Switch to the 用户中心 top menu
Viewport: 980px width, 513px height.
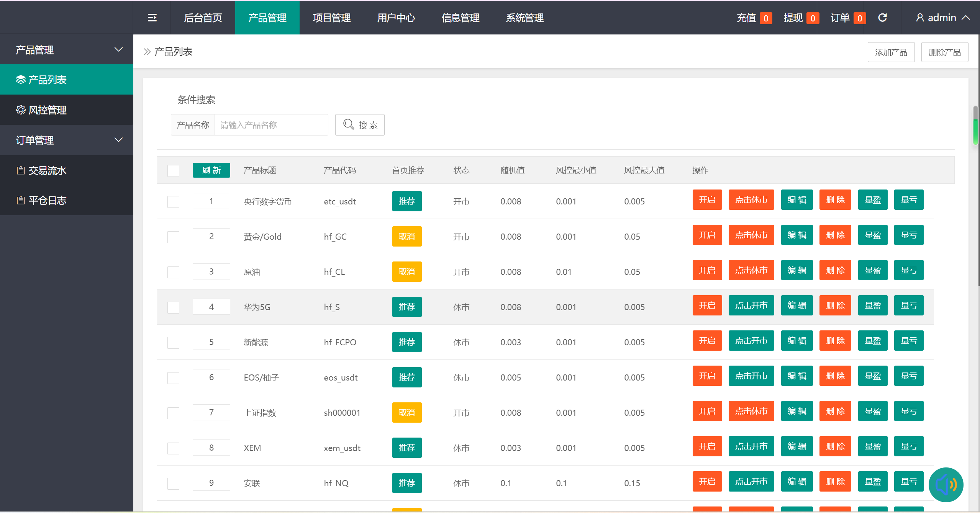(396, 18)
